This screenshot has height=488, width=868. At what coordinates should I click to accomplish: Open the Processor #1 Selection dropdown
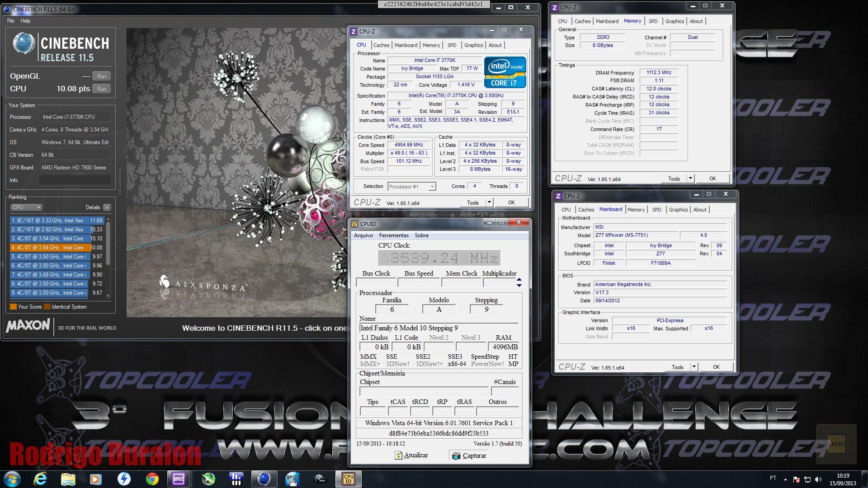(x=411, y=187)
